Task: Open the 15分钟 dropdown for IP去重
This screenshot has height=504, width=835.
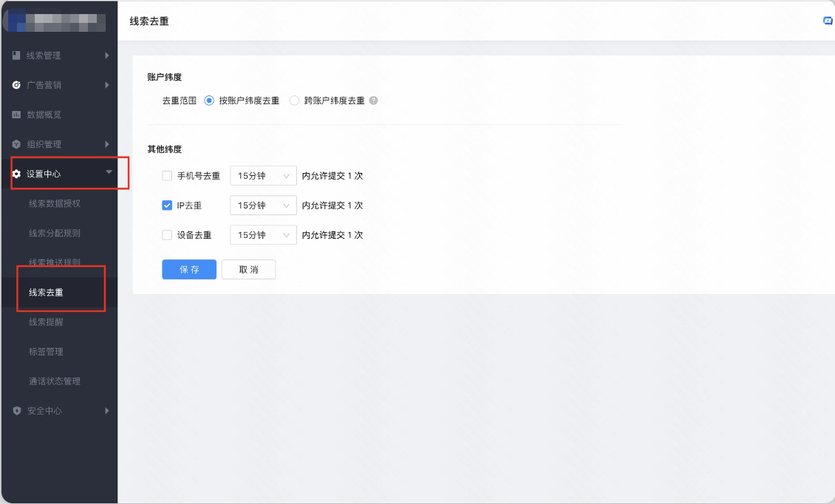Action: tap(262, 205)
